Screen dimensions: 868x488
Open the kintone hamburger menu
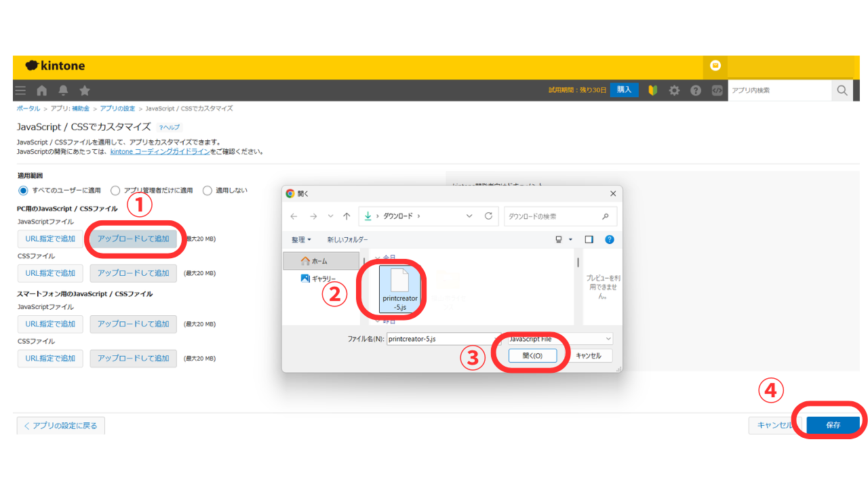(x=21, y=90)
